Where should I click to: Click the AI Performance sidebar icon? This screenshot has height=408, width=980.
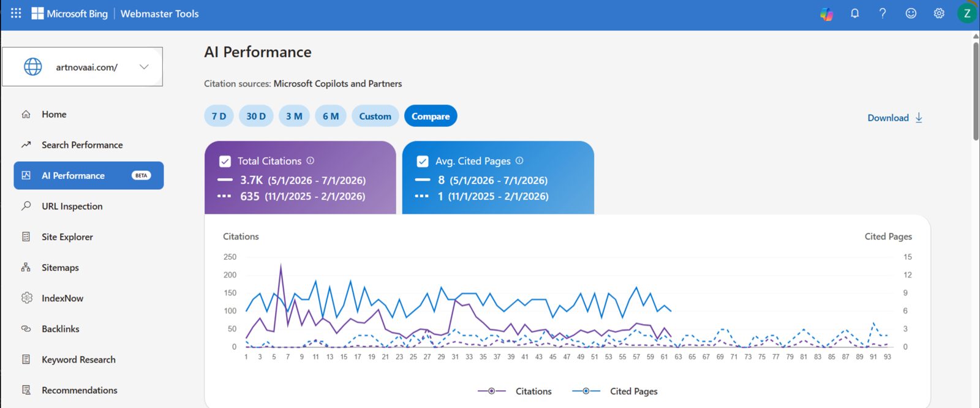pos(26,175)
